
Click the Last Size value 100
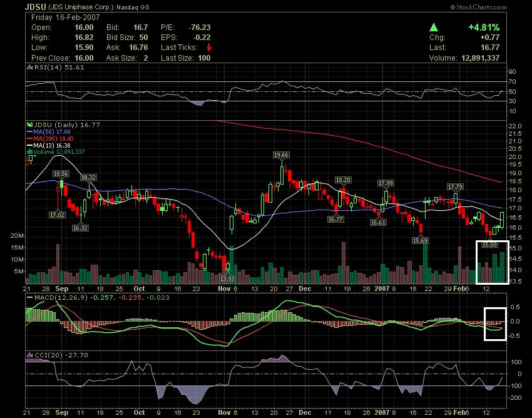(204, 58)
